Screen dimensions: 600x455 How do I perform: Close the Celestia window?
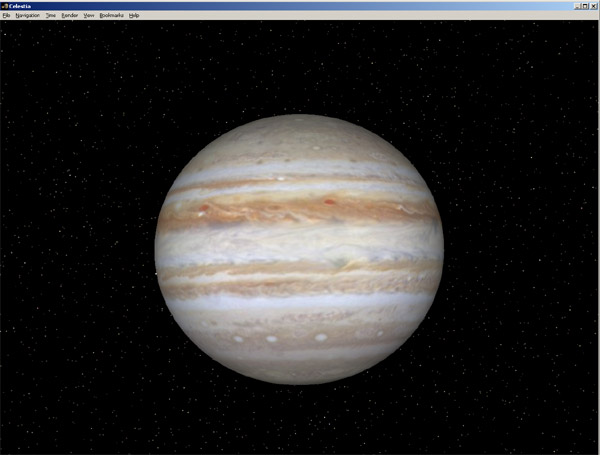coord(593,6)
